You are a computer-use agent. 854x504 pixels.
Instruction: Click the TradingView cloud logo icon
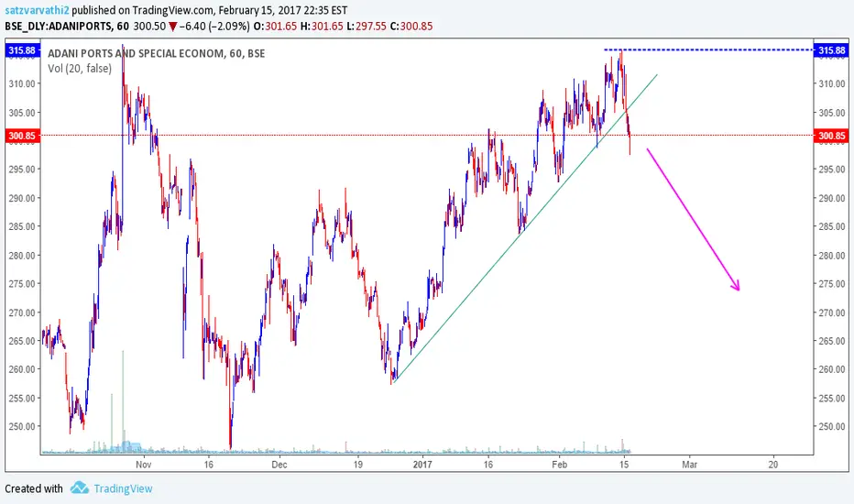click(80, 488)
